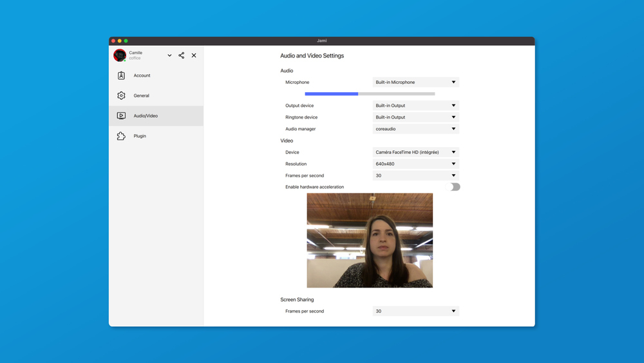Click the Plugin puzzle piece icon
This screenshot has height=363, width=644.
coord(121,135)
